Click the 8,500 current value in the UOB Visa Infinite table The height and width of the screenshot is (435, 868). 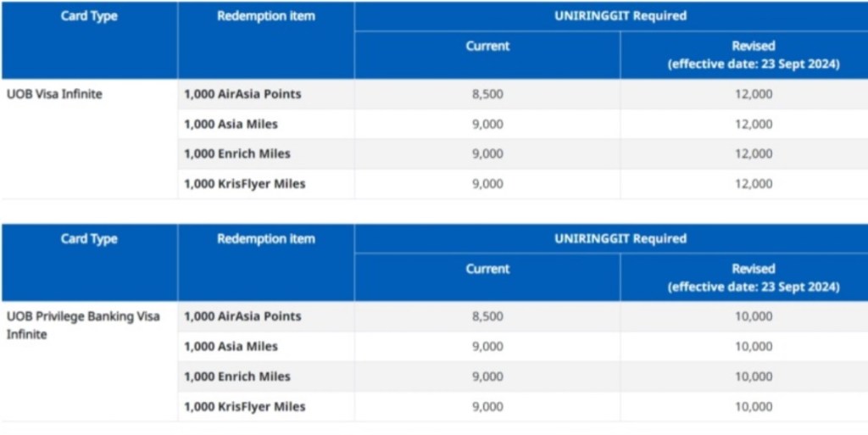tap(487, 94)
